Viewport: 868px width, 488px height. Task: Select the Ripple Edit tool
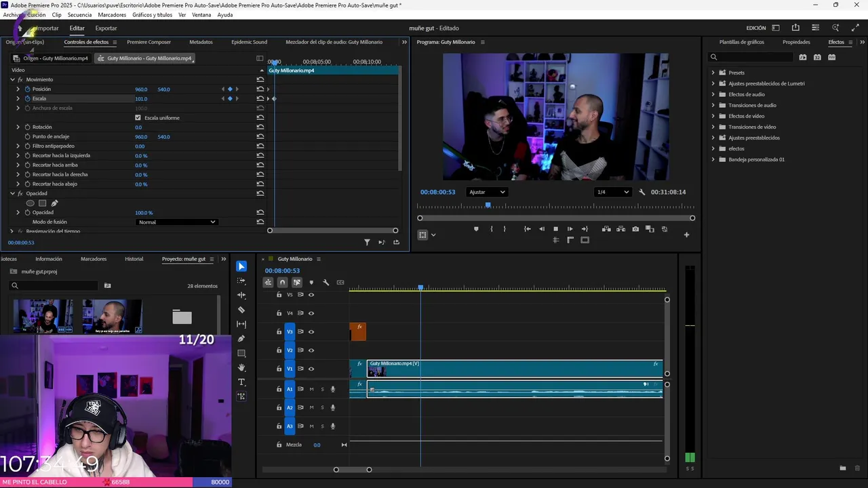[241, 296]
